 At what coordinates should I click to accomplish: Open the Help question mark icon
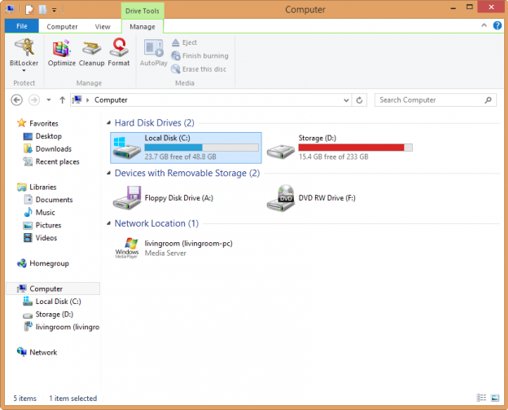[x=497, y=26]
